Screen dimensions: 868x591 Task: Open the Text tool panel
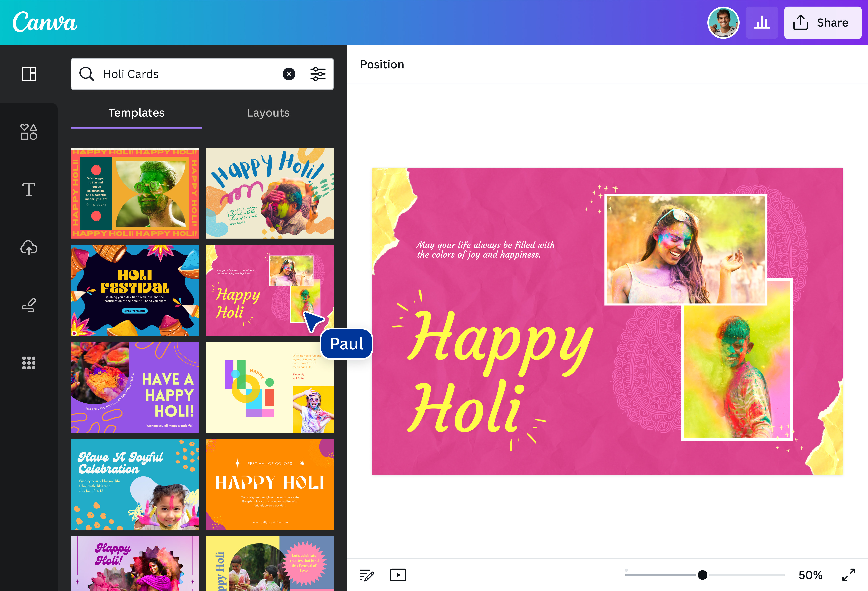coord(29,189)
